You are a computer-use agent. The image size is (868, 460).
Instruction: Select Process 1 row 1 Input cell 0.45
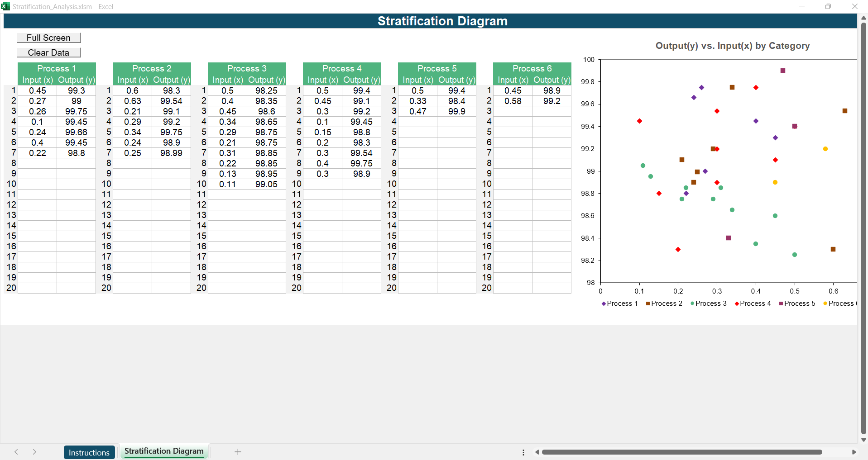point(38,91)
